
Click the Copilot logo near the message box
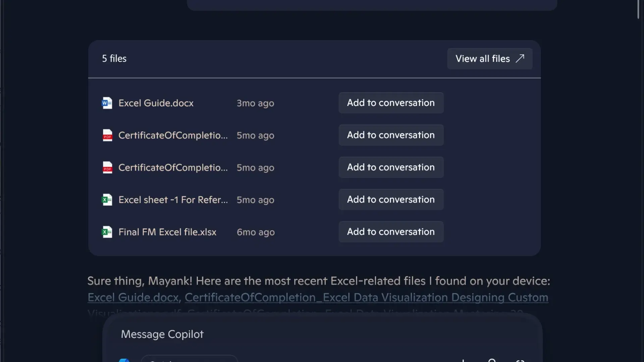(124, 360)
